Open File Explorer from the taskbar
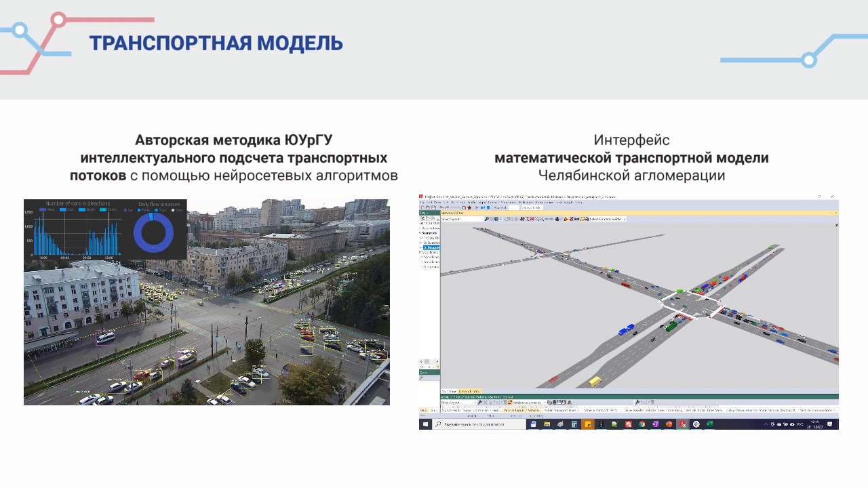This screenshot has width=868, height=488. click(x=547, y=424)
